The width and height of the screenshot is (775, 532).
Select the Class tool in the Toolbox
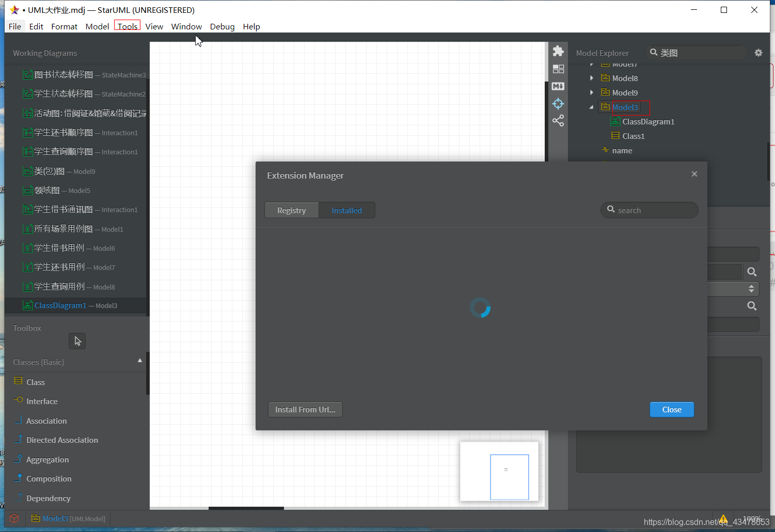[x=35, y=382]
